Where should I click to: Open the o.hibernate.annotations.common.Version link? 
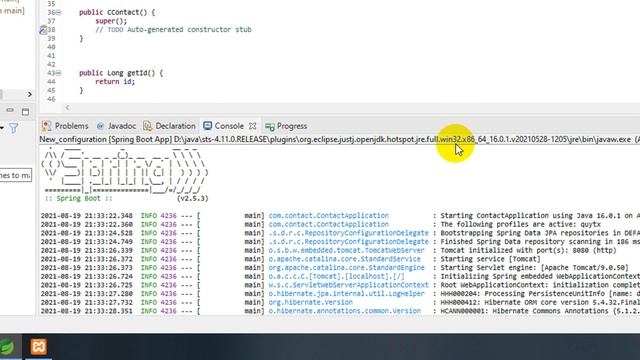pyautogui.click(x=344, y=311)
